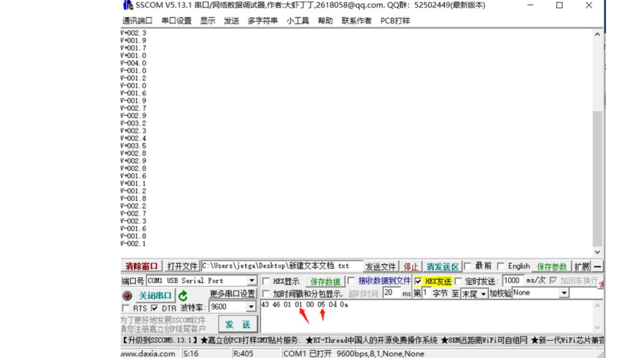The height and width of the screenshot is (358, 644).
Task: Open the 加校验 None checksum dropdown
Action: [x=564, y=293]
